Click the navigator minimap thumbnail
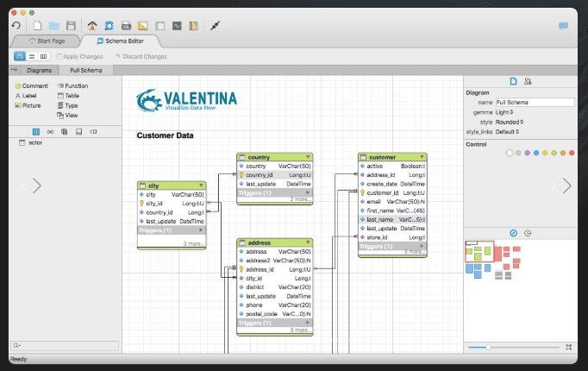 (x=493, y=260)
